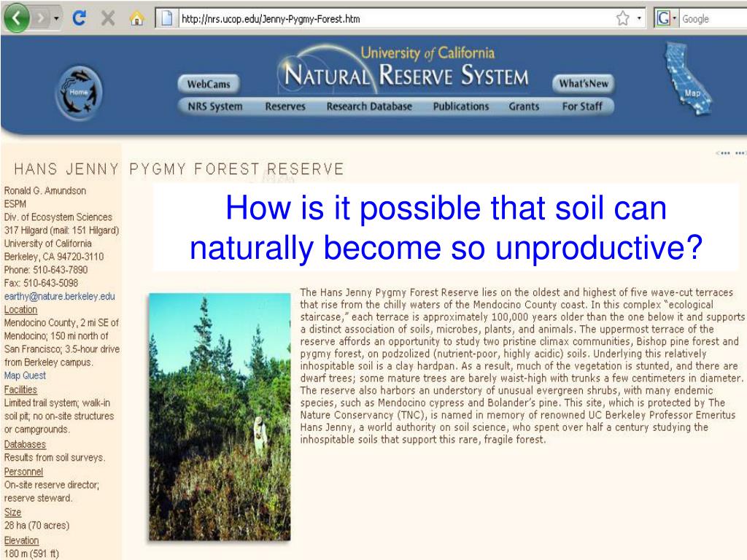The image size is (747, 560).
Task: Click the Personnel heading in sidebar
Action: point(23,472)
